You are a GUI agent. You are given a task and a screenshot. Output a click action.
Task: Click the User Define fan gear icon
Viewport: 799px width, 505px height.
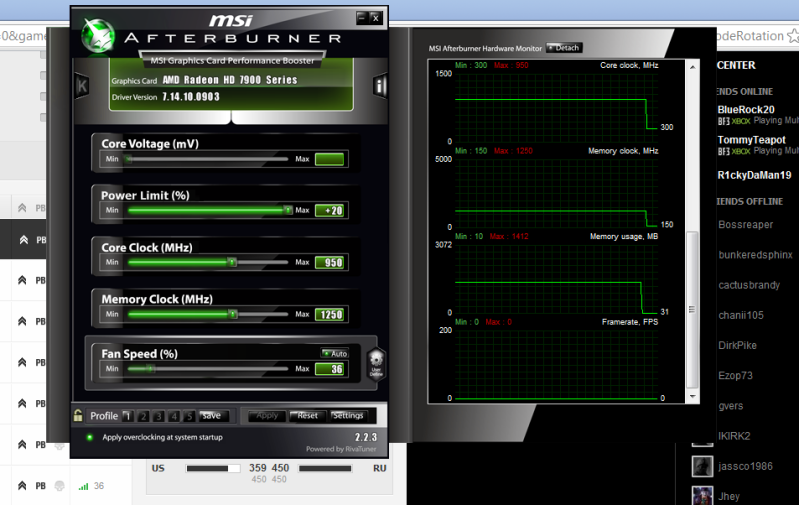click(376, 361)
